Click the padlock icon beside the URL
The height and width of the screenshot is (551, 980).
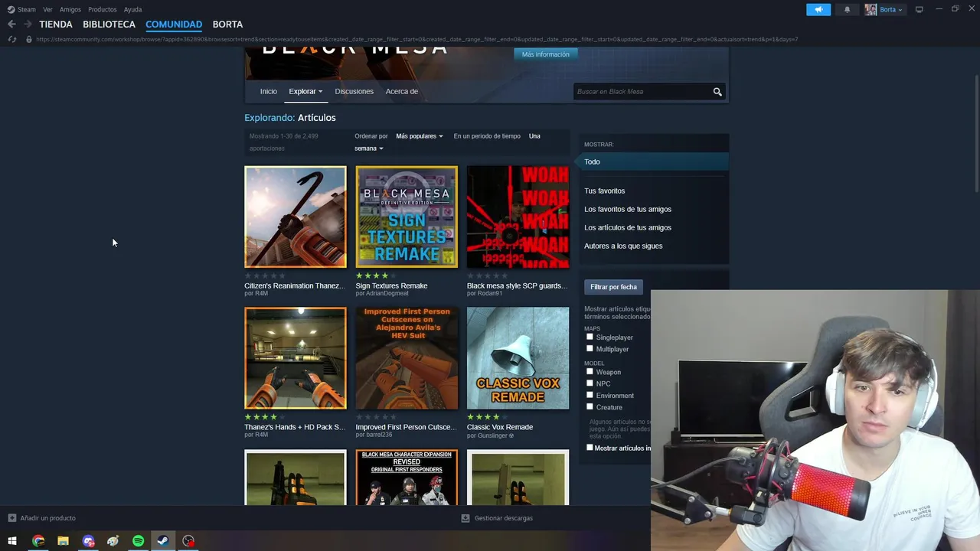pos(29,39)
